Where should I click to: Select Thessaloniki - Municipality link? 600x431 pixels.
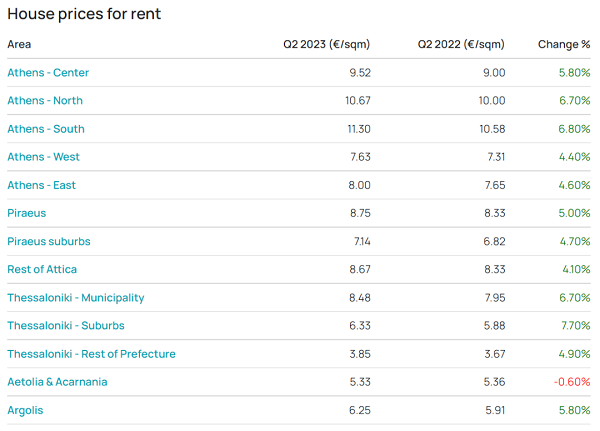[x=76, y=297]
